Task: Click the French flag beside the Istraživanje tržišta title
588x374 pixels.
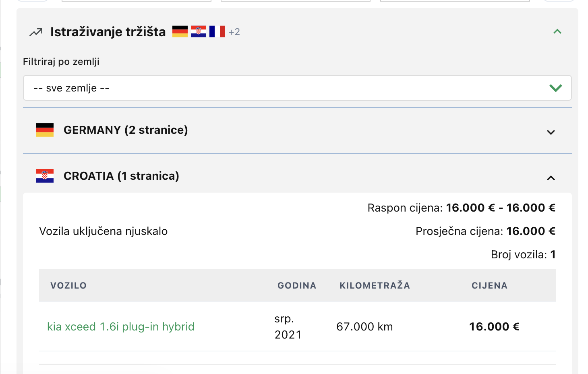Action: click(x=217, y=31)
